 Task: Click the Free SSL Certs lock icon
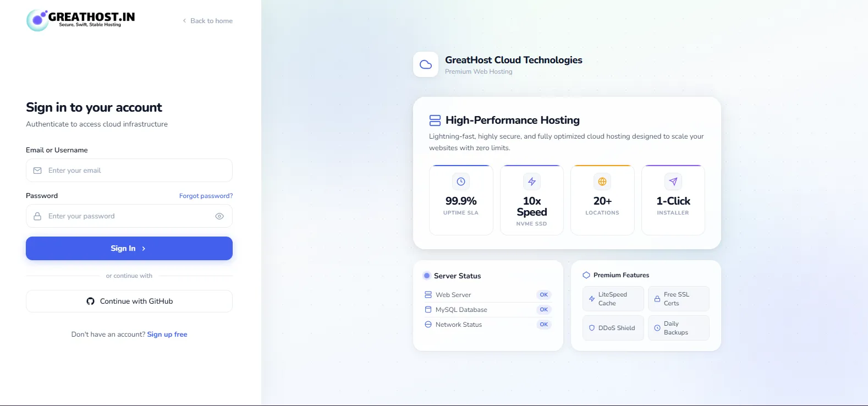point(657,299)
